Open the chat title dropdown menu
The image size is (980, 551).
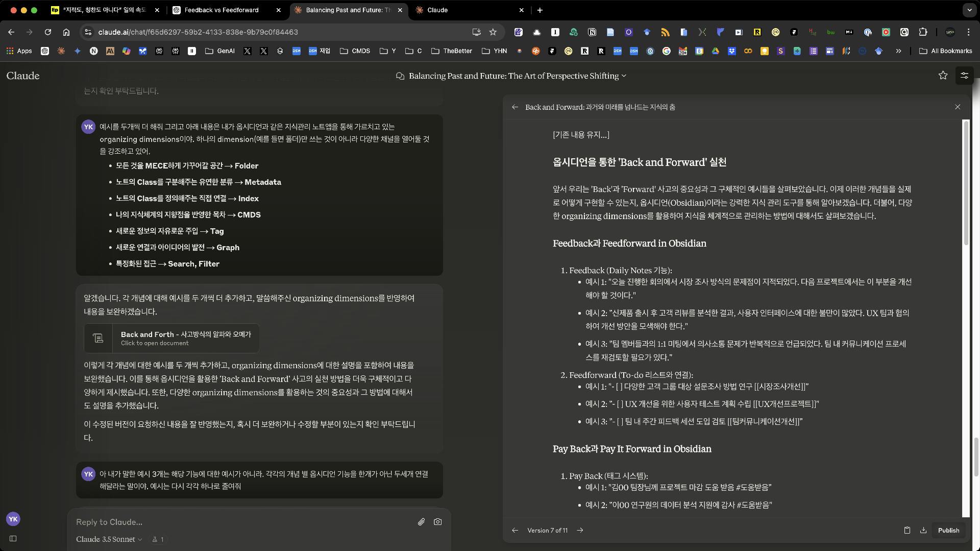[x=624, y=76]
